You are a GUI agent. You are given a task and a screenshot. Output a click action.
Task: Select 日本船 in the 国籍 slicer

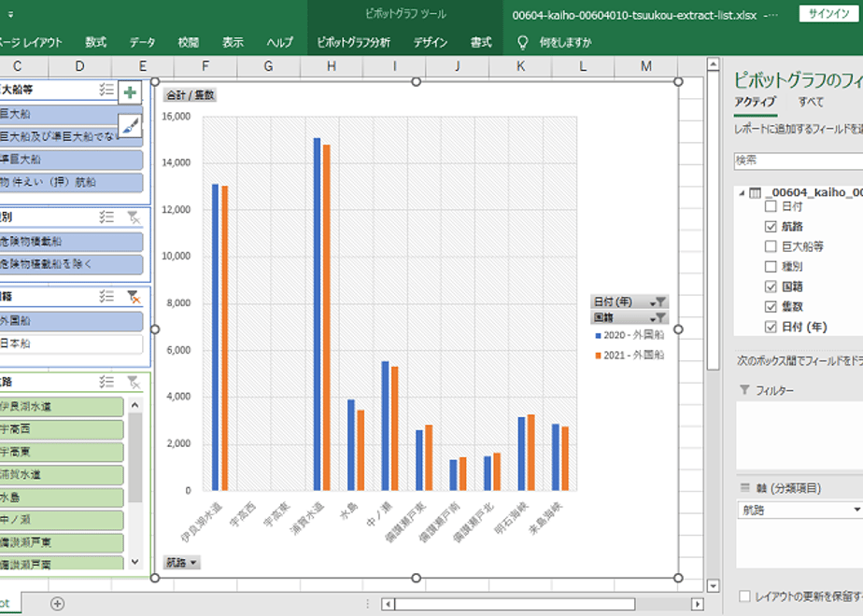point(71,344)
